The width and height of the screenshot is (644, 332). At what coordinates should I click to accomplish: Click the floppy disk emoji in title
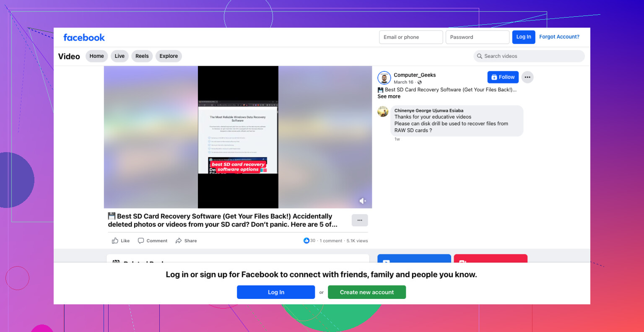coord(112,216)
